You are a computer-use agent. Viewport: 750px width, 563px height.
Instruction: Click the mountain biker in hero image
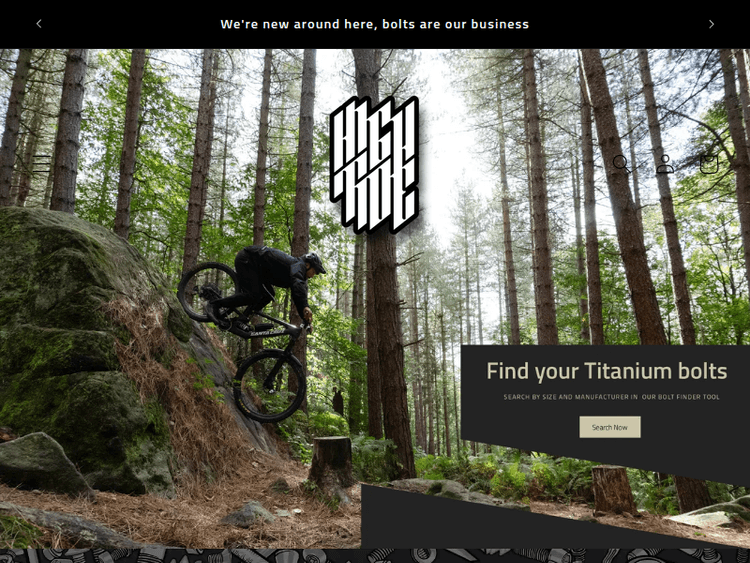coord(251,332)
